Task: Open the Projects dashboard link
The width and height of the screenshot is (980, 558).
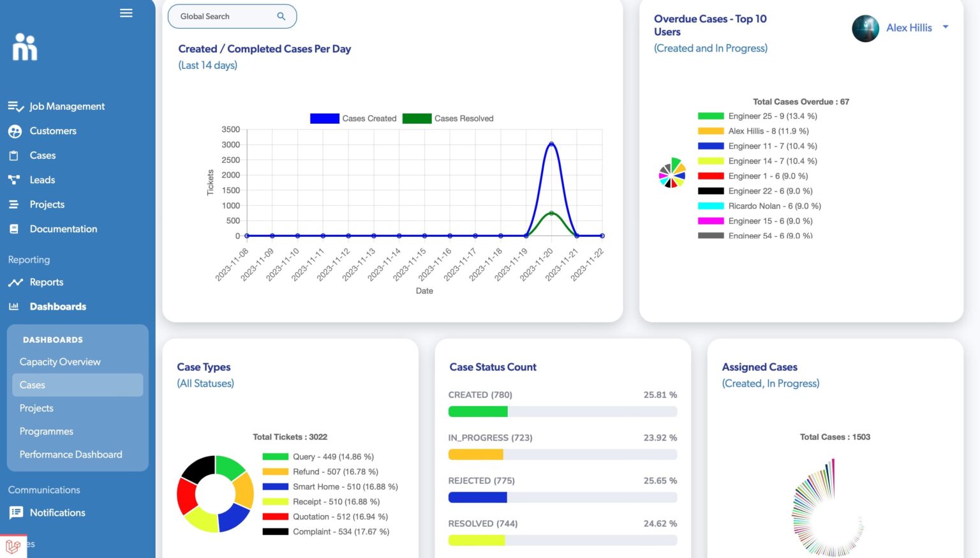Action: point(36,408)
